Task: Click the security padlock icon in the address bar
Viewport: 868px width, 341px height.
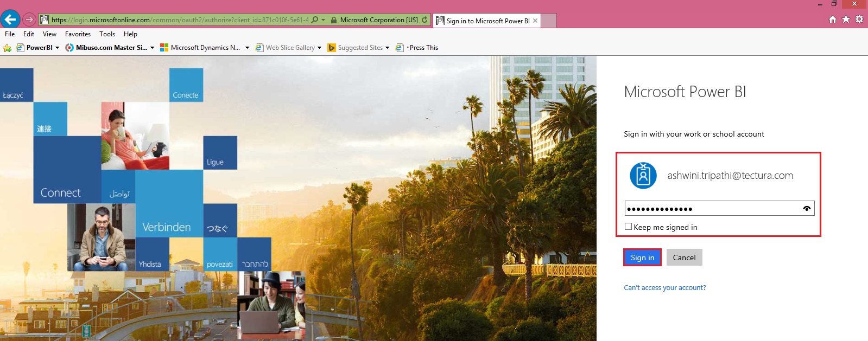Action: click(x=334, y=20)
